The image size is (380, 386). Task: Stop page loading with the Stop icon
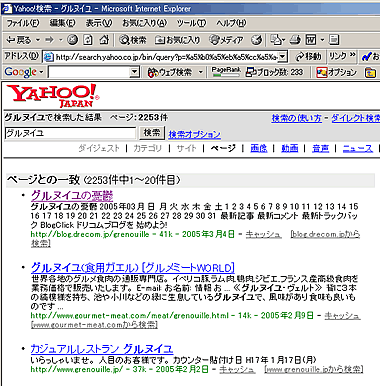(x=72, y=40)
